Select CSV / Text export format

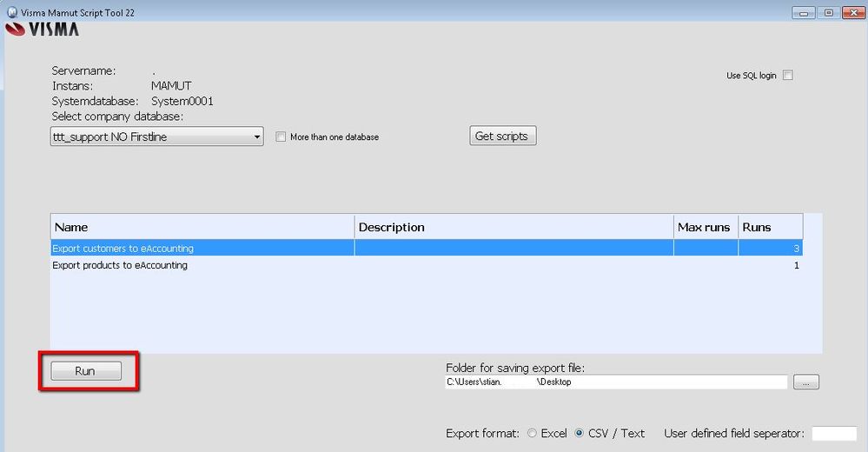[579, 433]
